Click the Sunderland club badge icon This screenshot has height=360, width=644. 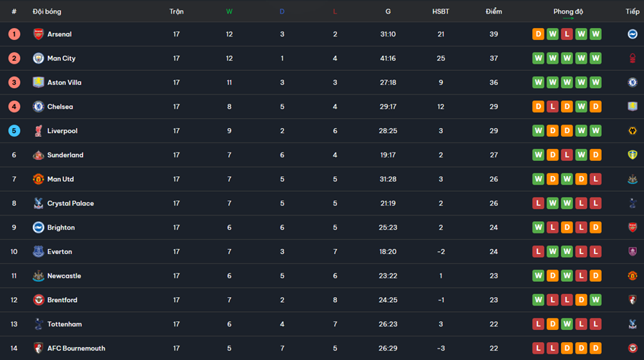point(38,155)
